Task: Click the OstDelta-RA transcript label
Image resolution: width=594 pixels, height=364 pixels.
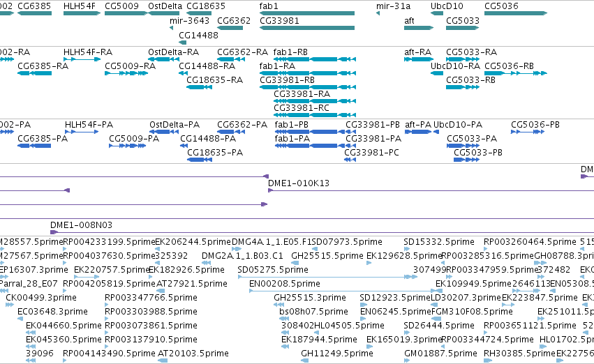Action: click(174, 52)
